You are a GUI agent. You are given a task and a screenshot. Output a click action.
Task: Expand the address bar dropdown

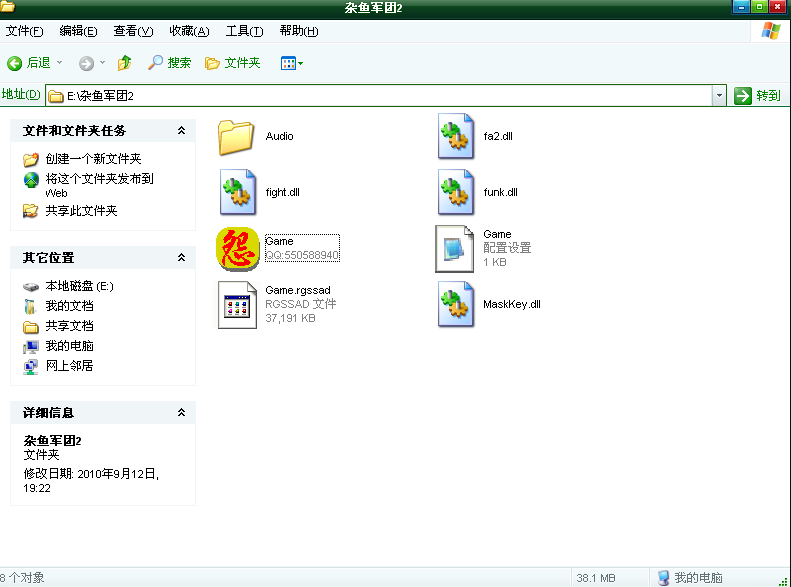click(719, 95)
